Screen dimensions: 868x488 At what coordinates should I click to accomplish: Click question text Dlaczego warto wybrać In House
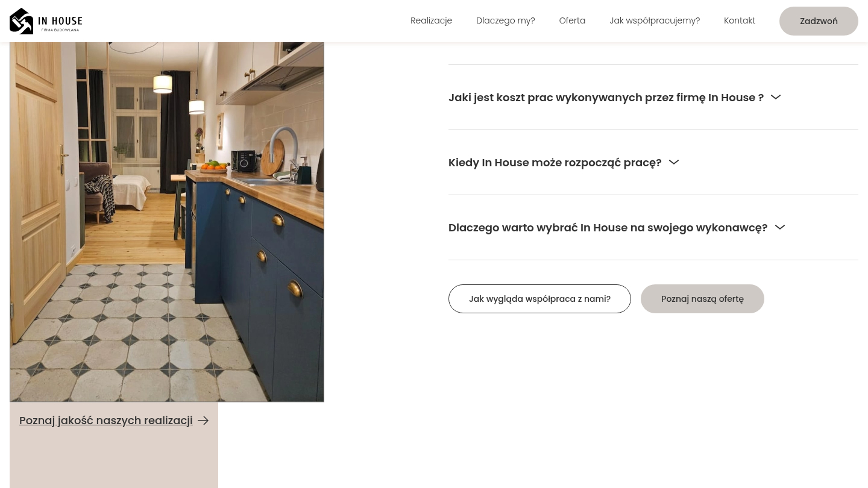(608, 228)
